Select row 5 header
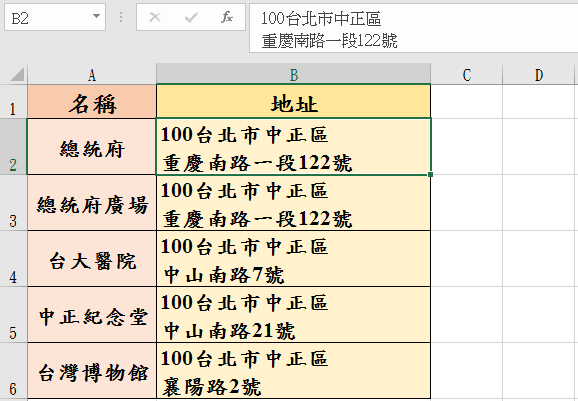The image size is (578, 401). (x=13, y=315)
